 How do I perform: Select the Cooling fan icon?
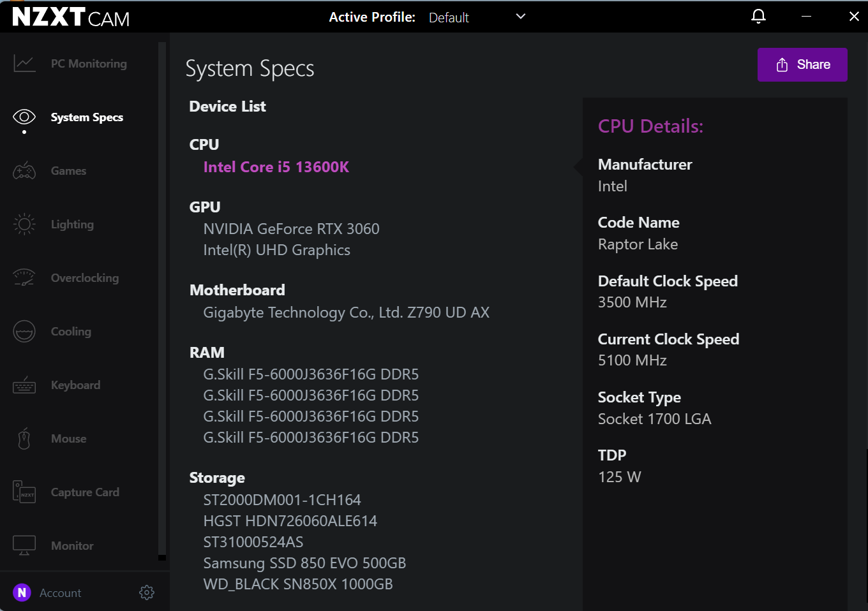(24, 332)
